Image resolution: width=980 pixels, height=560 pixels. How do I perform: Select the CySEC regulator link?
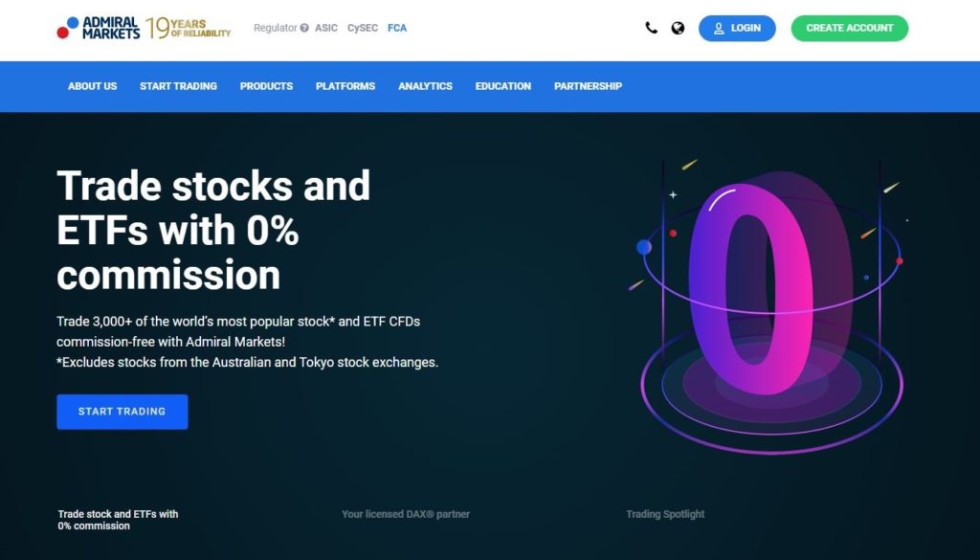(363, 28)
